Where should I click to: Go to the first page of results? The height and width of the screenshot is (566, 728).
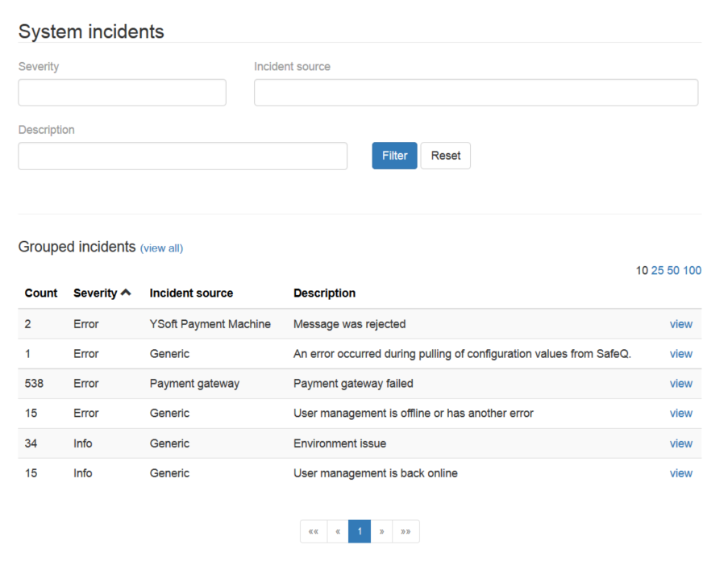314,531
